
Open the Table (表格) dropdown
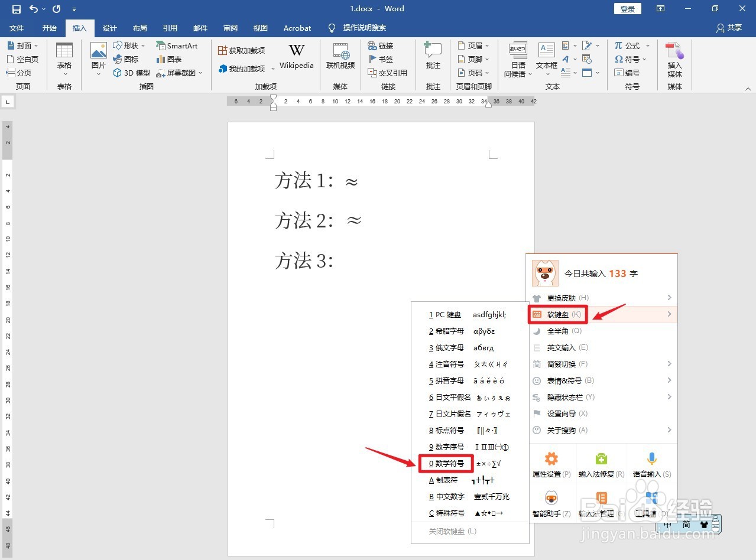[x=64, y=59]
